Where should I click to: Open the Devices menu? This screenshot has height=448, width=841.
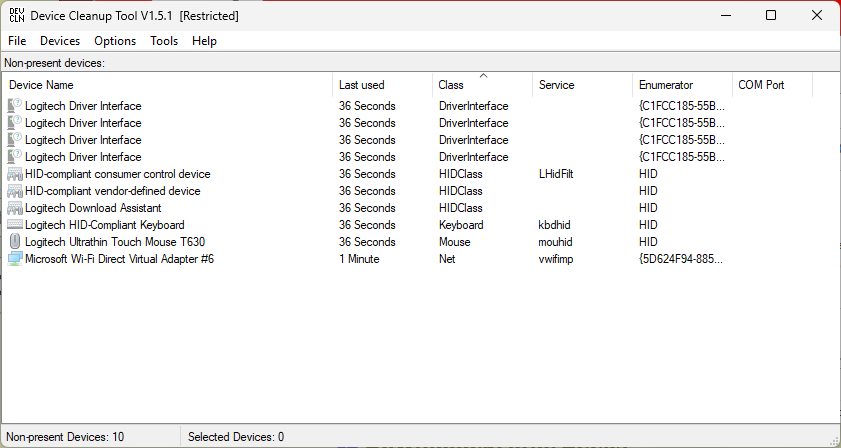pyautogui.click(x=60, y=41)
